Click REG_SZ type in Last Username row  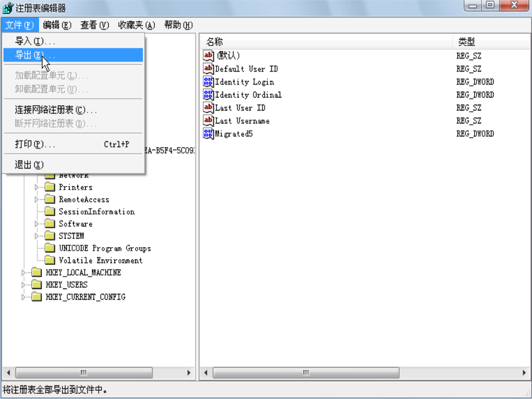coord(469,121)
